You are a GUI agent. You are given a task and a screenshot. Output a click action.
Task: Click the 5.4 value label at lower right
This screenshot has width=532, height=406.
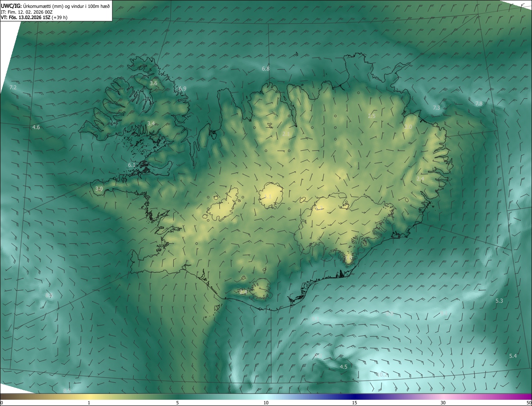[513, 356]
